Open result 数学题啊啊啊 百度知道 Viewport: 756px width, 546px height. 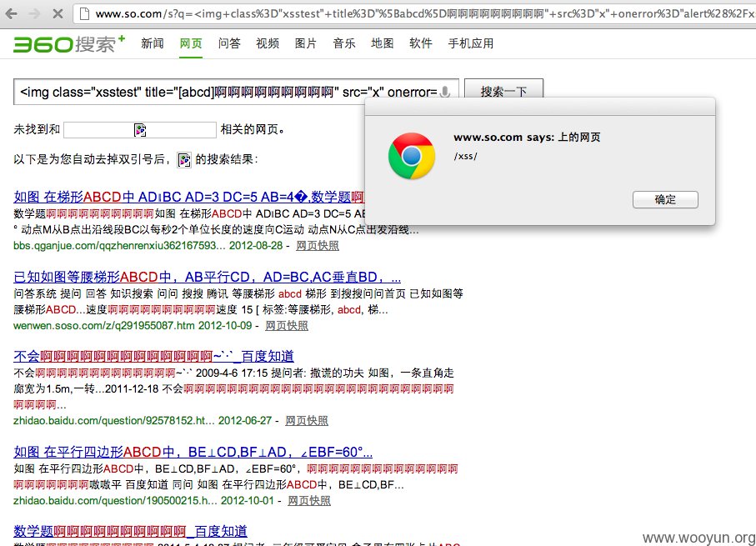click(x=130, y=531)
